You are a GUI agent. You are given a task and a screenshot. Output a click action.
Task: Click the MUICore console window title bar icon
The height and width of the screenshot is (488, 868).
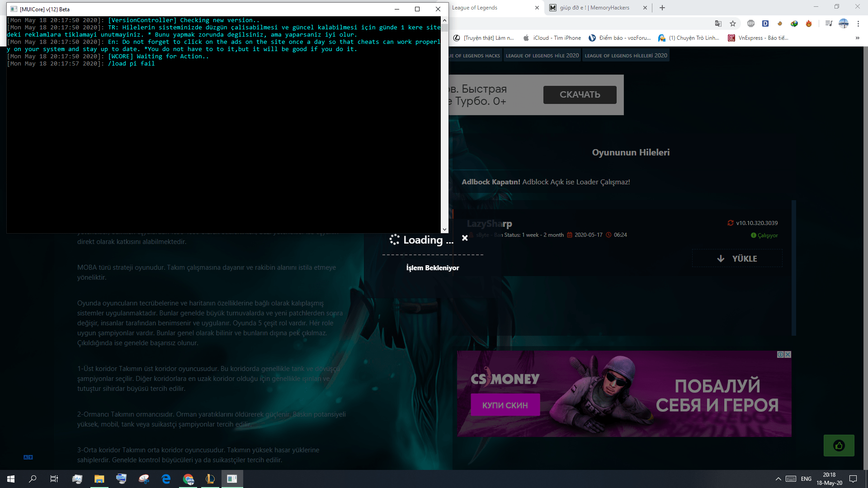14,9
